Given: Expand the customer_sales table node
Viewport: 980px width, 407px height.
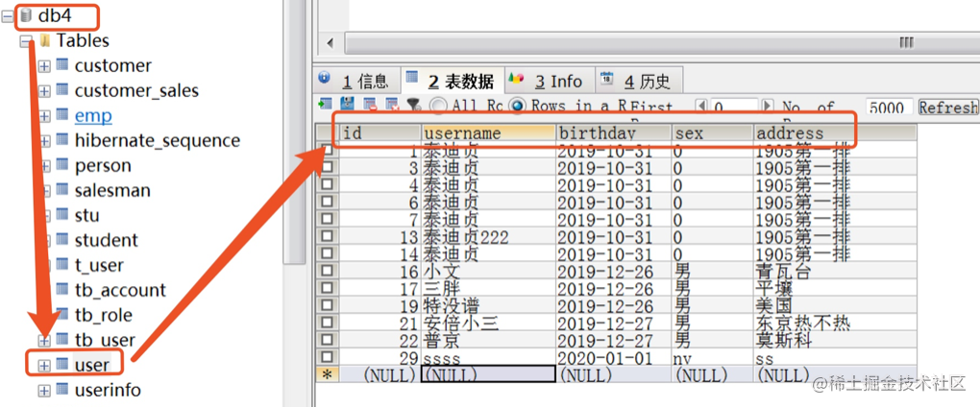Looking at the screenshot, I should click(x=44, y=91).
